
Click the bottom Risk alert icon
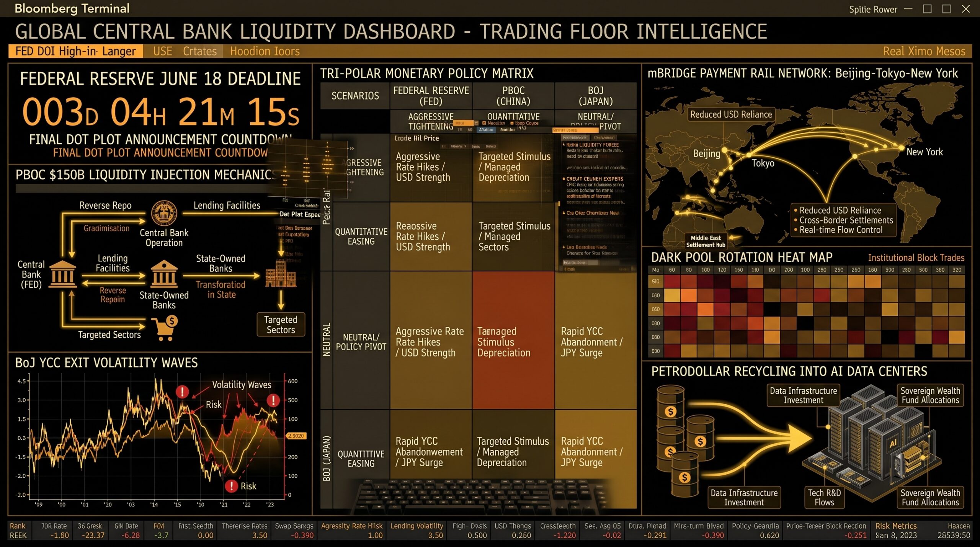click(231, 486)
